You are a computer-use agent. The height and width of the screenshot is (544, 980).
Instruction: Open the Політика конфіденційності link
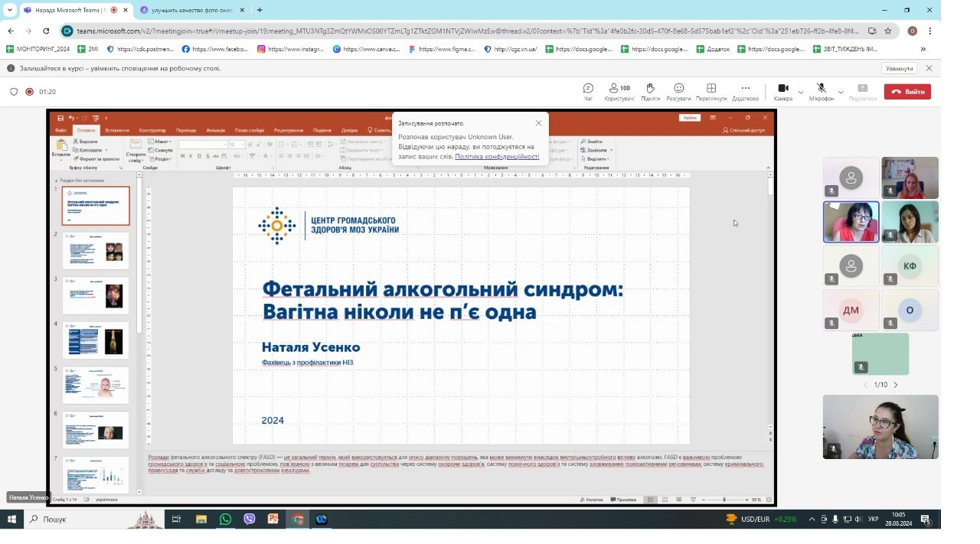497,157
